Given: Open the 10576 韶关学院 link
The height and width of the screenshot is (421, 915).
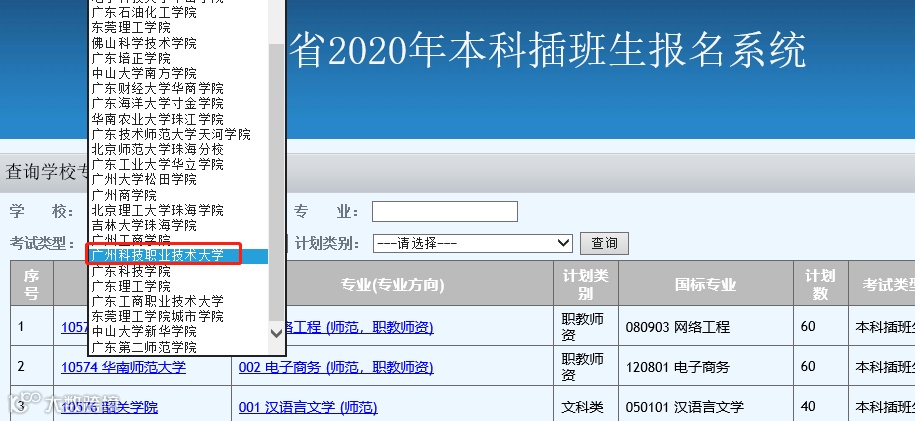Looking at the screenshot, I should click(x=110, y=407).
